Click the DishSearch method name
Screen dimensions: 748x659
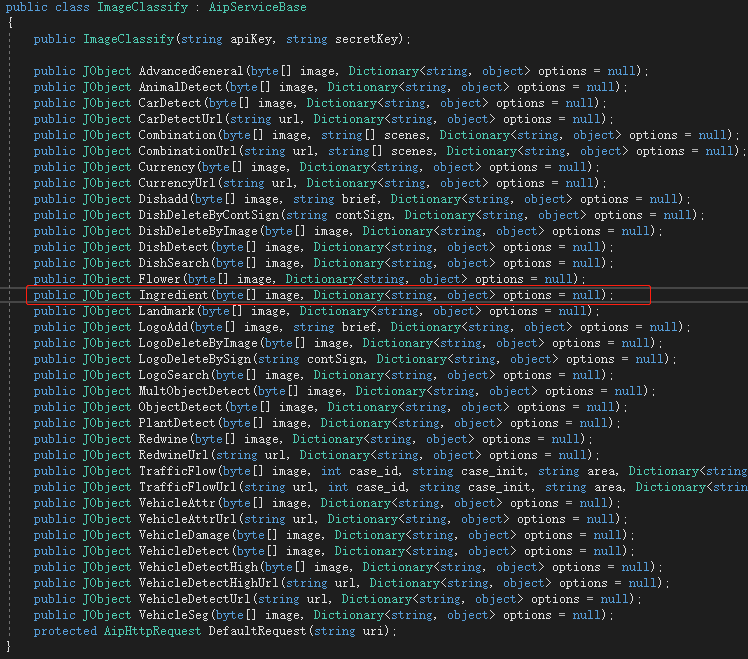174,263
